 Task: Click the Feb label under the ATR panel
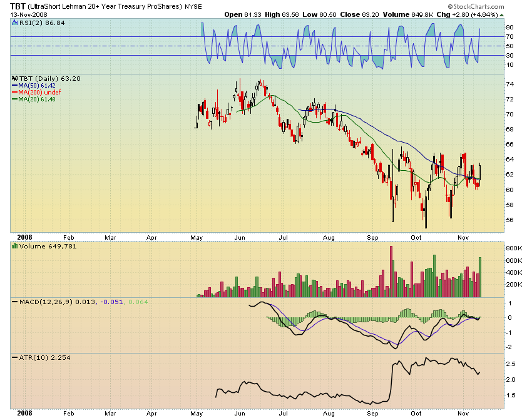69,413
